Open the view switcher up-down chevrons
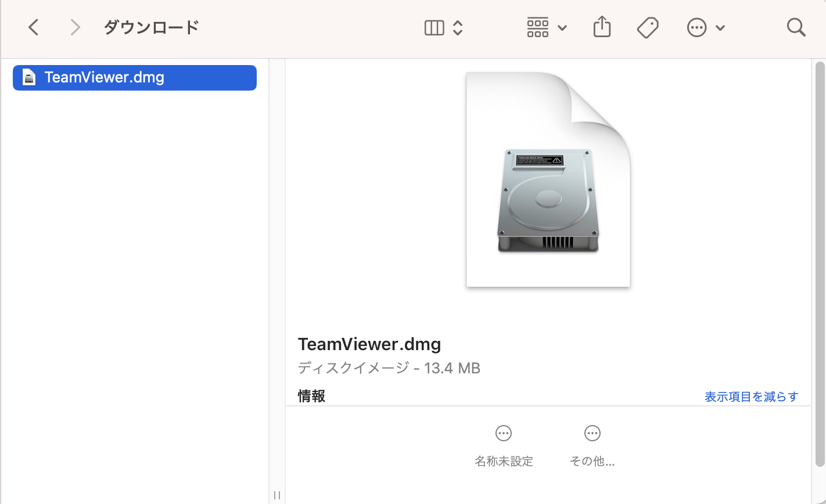826x504 pixels. (458, 28)
